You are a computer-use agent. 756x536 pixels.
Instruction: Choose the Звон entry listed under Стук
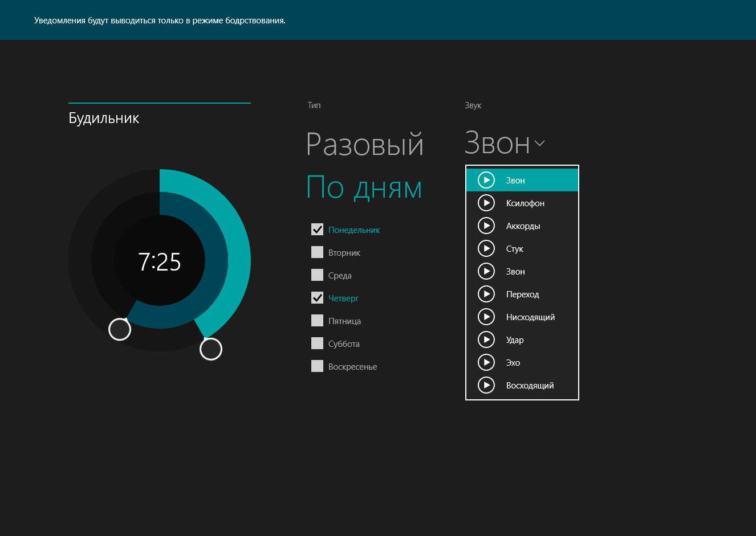[x=515, y=272]
